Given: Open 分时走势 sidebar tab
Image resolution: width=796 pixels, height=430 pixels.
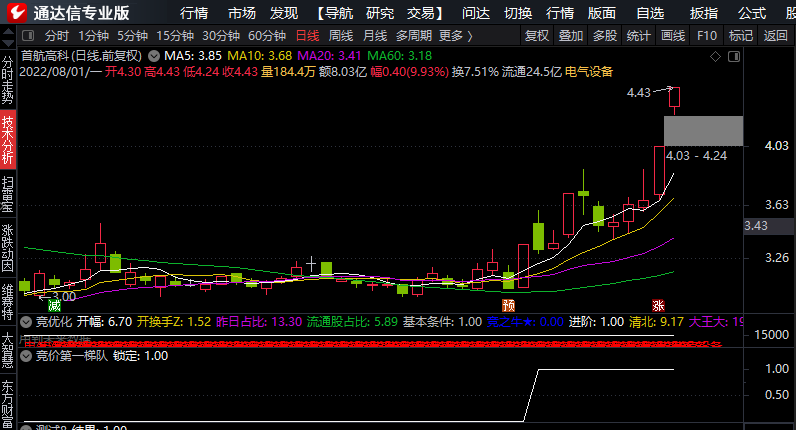Looking at the screenshot, I should (x=8, y=80).
